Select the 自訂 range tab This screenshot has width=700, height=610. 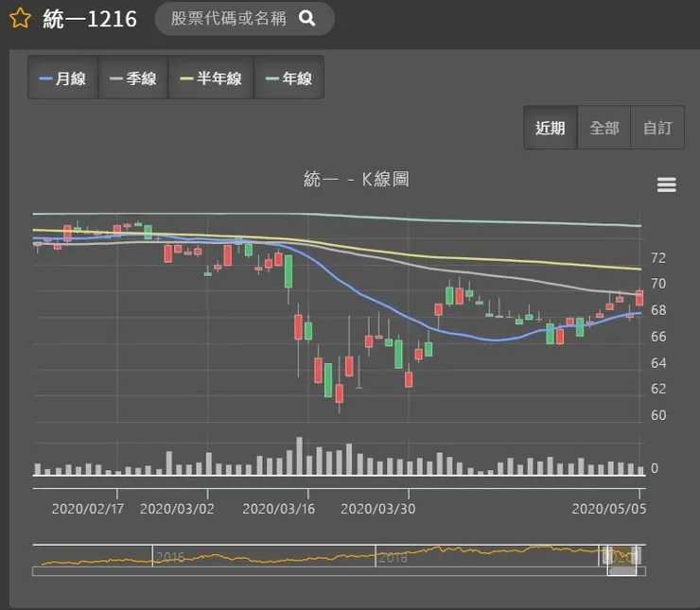(x=657, y=128)
